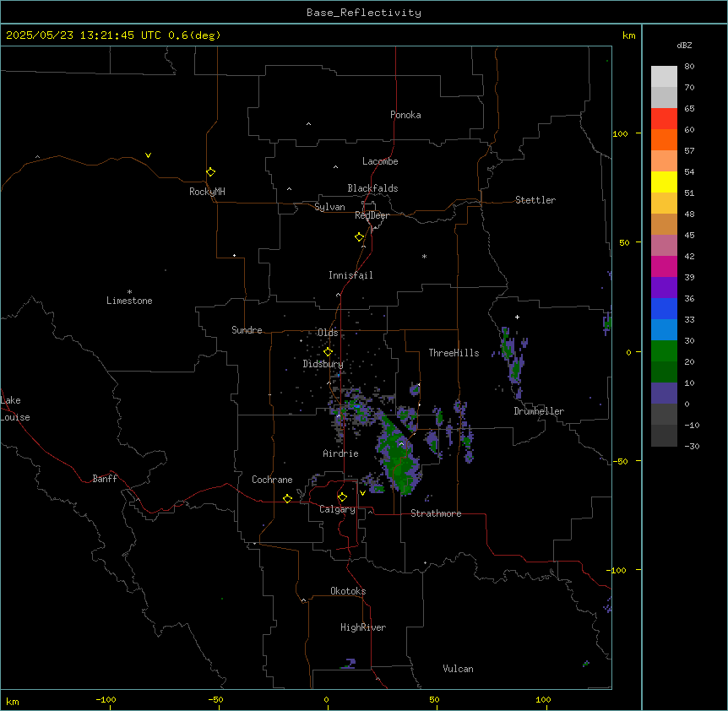Click the dBZ legend heading
The height and width of the screenshot is (711, 728).
684,46
